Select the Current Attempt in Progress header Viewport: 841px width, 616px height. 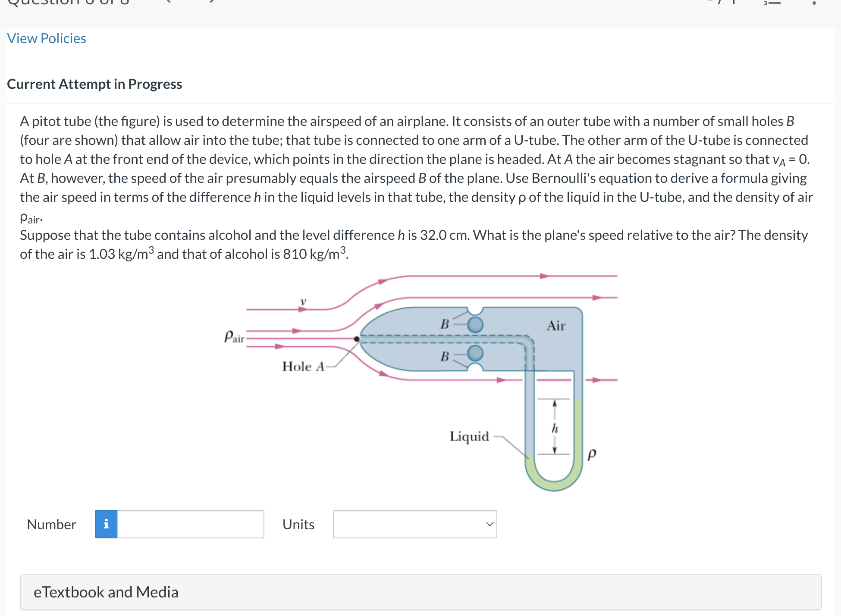[x=95, y=84]
